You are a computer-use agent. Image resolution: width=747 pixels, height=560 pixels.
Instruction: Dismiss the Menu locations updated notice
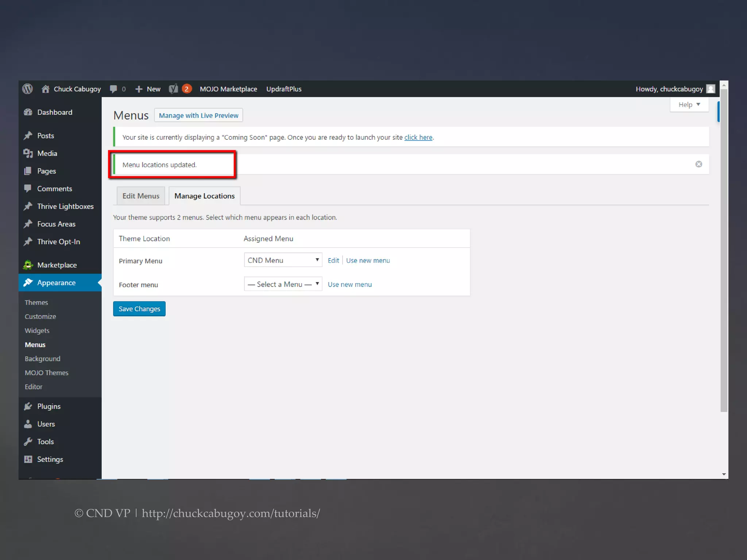[x=698, y=164]
